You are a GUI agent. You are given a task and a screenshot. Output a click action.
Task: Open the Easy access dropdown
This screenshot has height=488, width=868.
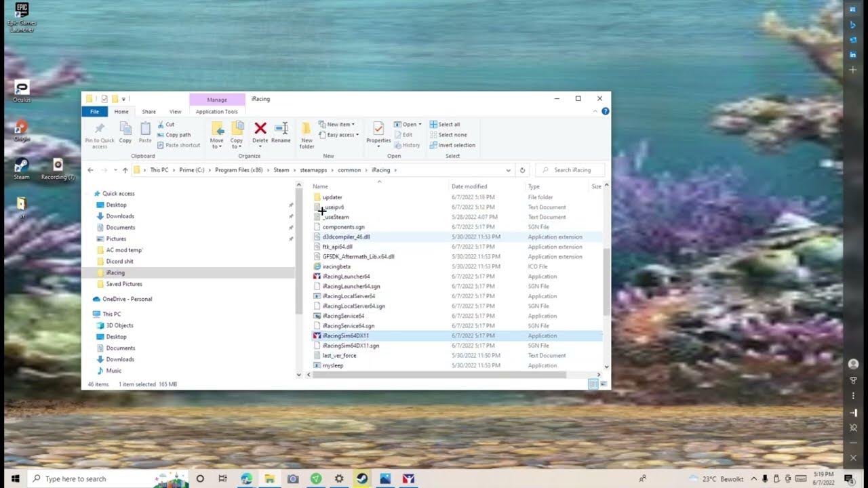(339, 135)
